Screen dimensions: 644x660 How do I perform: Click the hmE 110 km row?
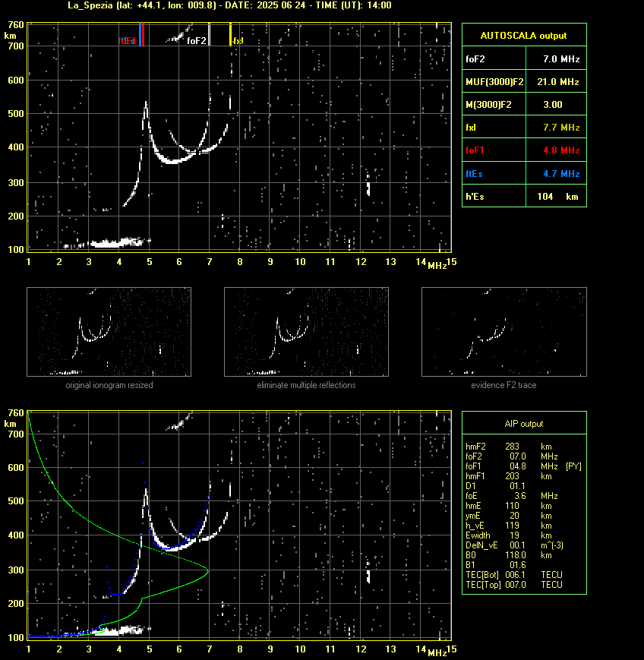point(509,506)
